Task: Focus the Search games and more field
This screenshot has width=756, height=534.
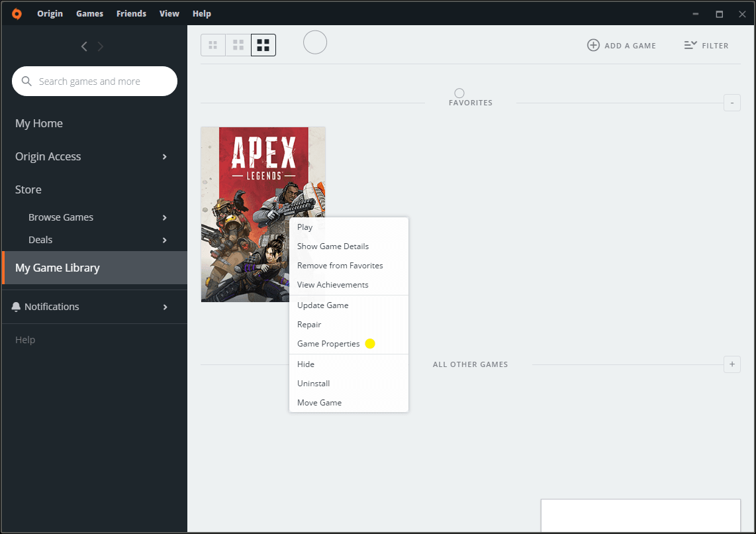Action: tap(95, 81)
